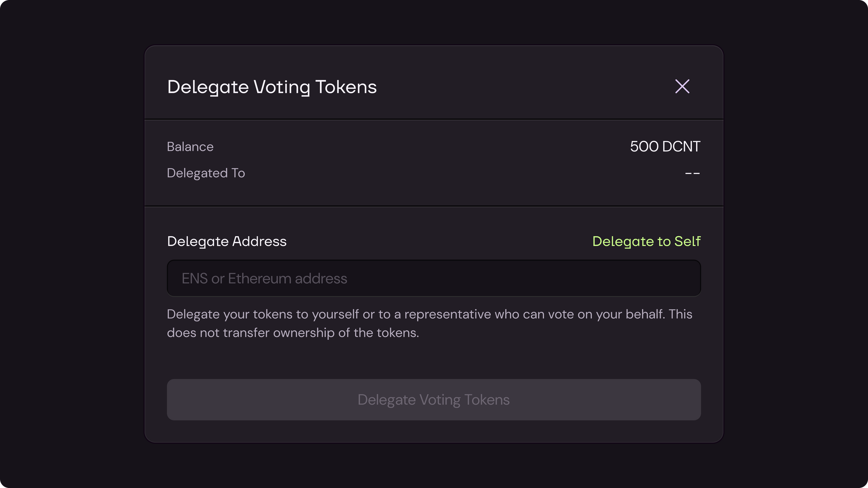Click the Delegated To label

point(206,173)
